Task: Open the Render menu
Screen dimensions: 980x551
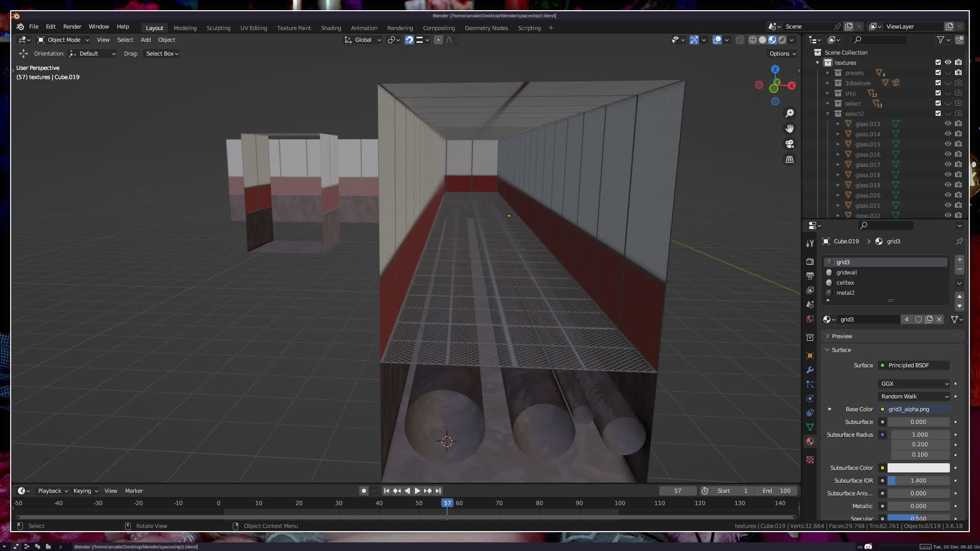Action: tap(72, 27)
